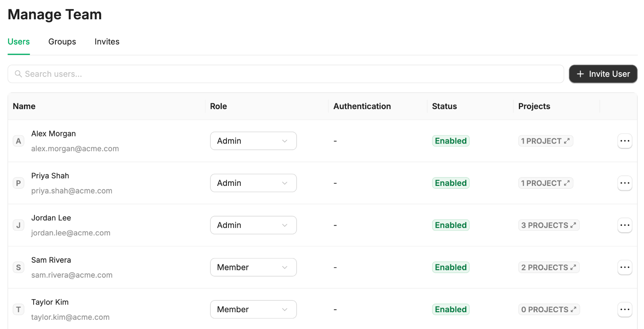Click the Invite User button
Screen dimensions: 644x329
click(x=603, y=74)
